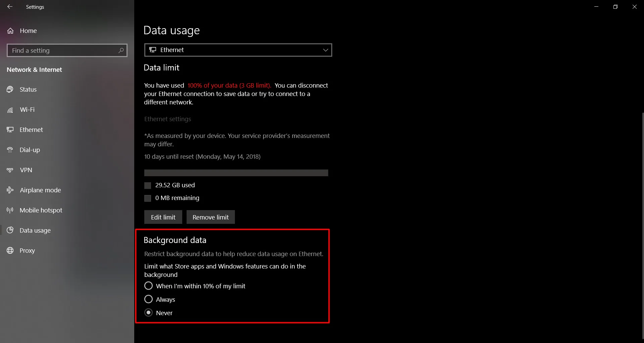Open the Status page
Viewport: 644px width, 343px height.
[67, 89]
